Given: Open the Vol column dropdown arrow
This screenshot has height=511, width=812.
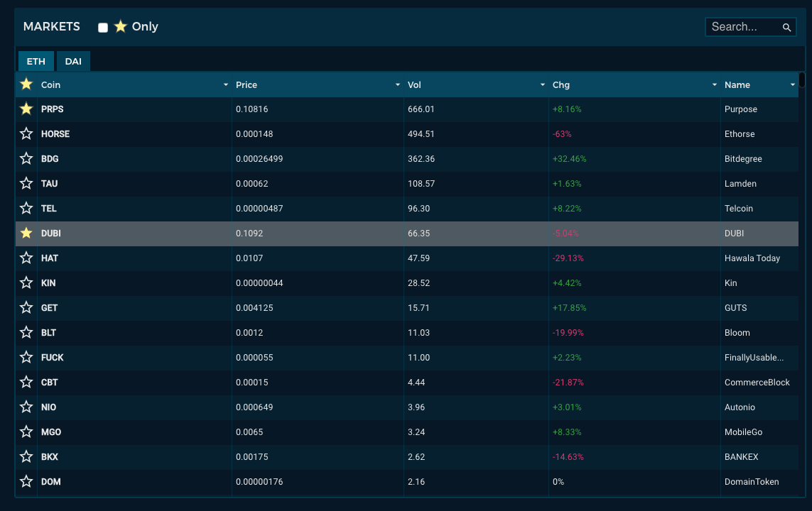Looking at the screenshot, I should pyautogui.click(x=543, y=85).
